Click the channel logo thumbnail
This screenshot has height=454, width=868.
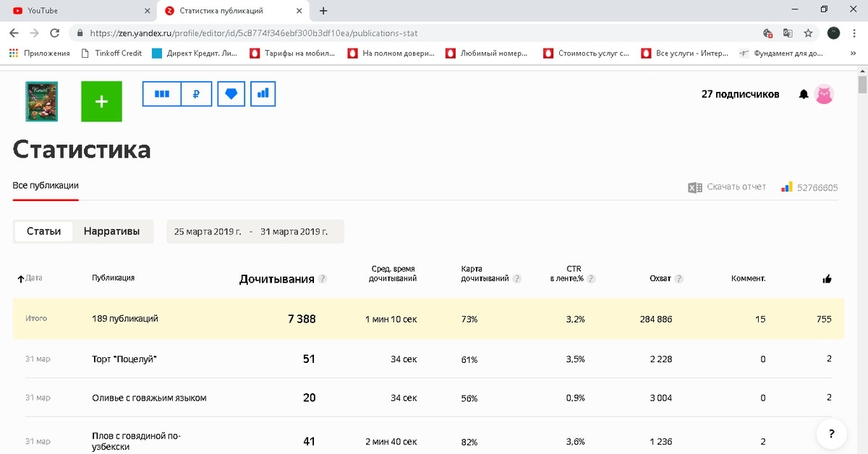pyautogui.click(x=41, y=101)
